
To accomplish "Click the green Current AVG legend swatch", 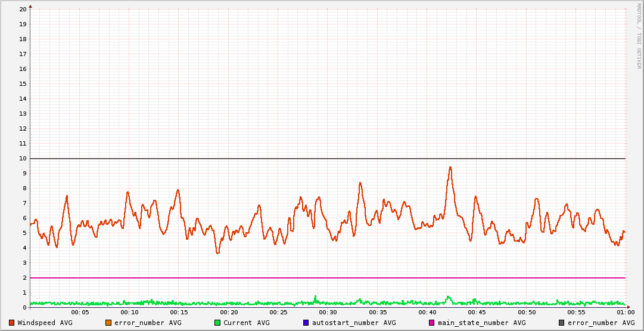I will pyautogui.click(x=217, y=323).
